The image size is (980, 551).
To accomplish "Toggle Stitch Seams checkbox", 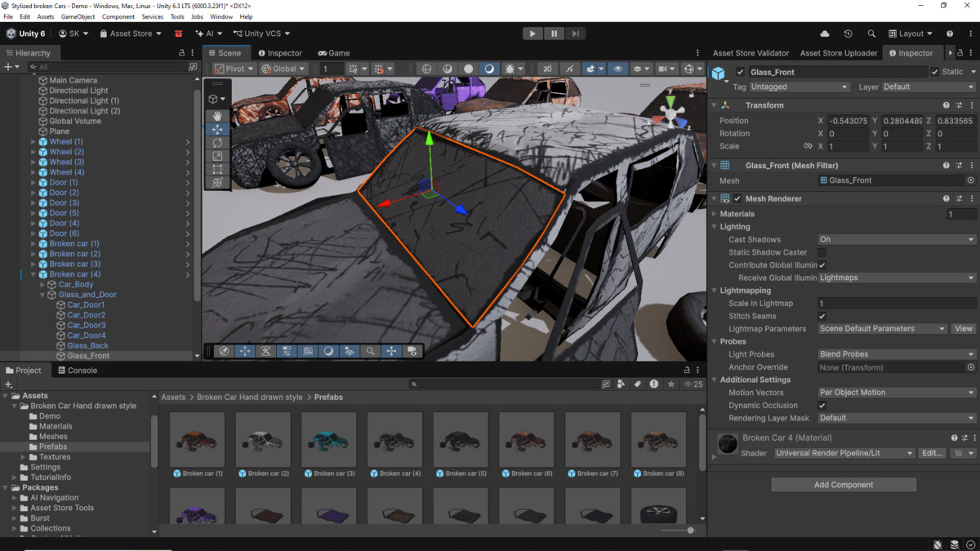I will click(822, 316).
